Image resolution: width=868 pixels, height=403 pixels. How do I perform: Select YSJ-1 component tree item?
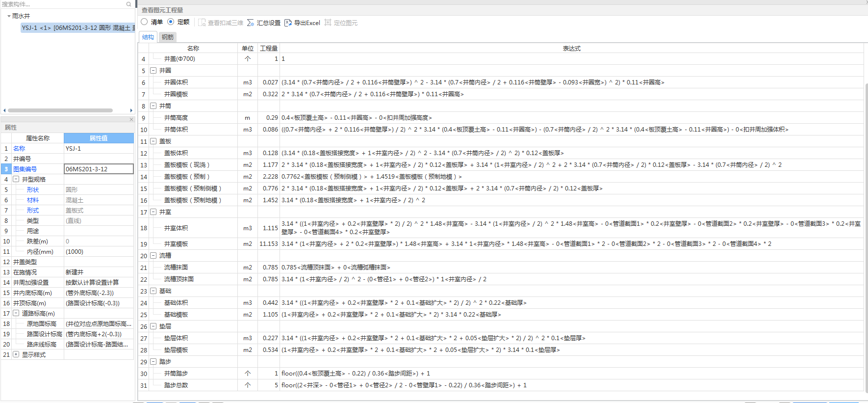click(x=78, y=28)
